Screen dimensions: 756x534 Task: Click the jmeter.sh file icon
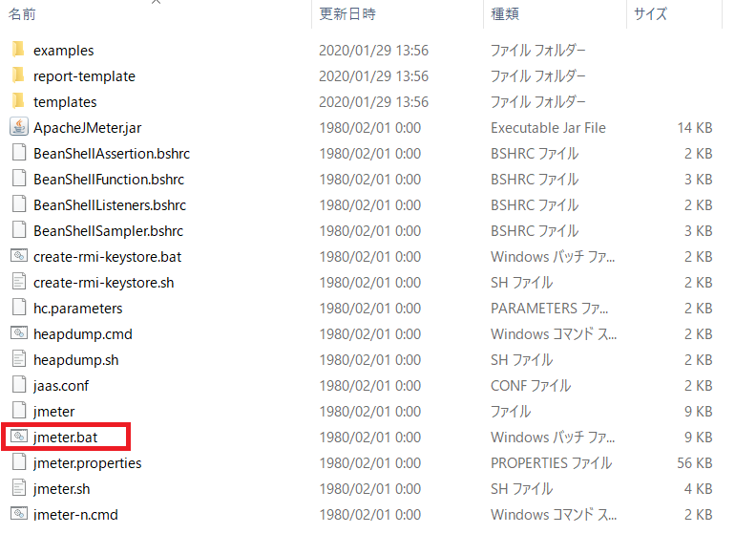[x=19, y=488]
